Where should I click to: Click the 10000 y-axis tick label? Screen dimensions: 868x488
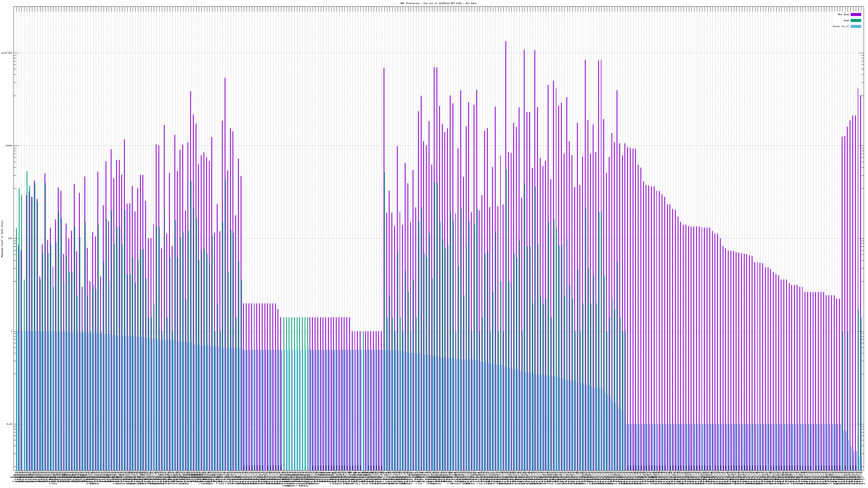[8, 146]
